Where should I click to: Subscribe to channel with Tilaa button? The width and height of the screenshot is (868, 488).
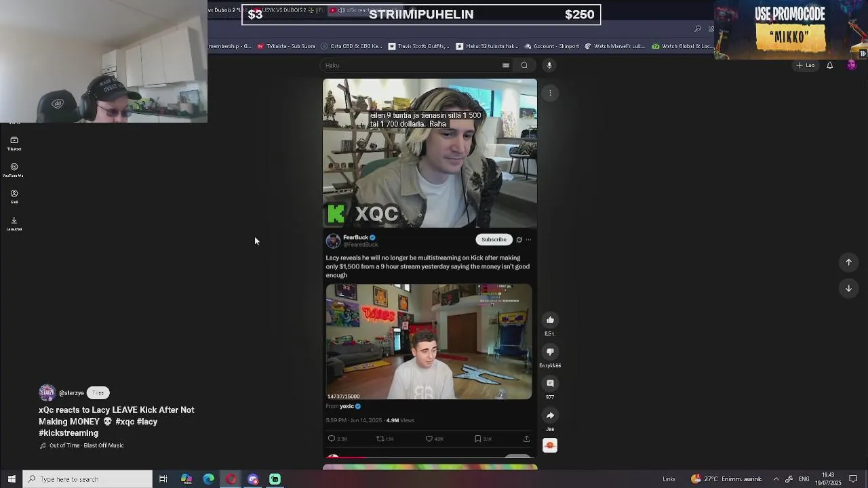coord(98,392)
